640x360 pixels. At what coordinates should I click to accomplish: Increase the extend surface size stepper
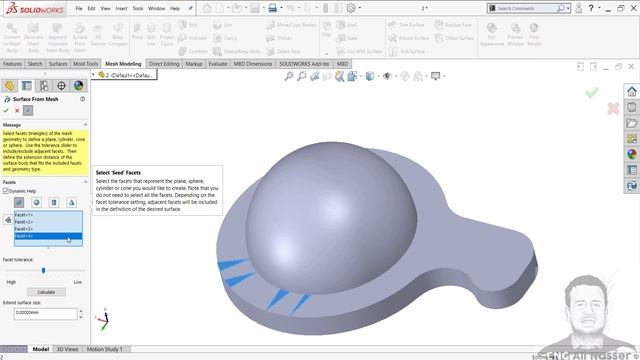[80, 311]
